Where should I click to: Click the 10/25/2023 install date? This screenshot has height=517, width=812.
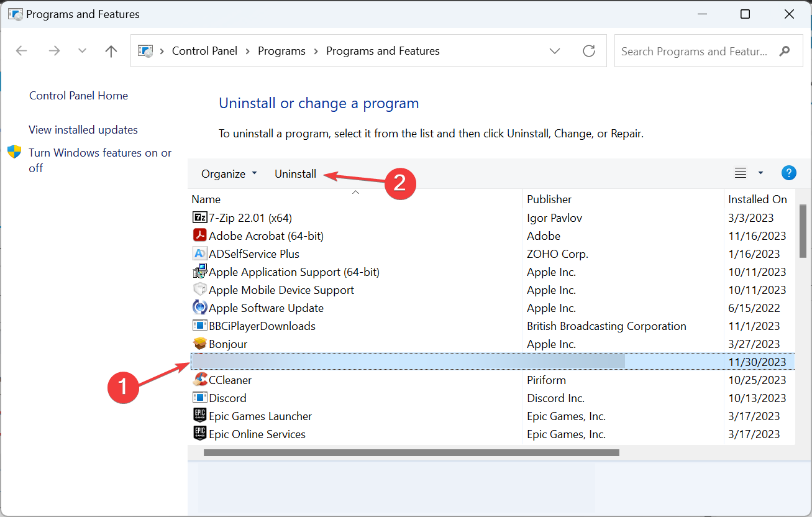(757, 380)
